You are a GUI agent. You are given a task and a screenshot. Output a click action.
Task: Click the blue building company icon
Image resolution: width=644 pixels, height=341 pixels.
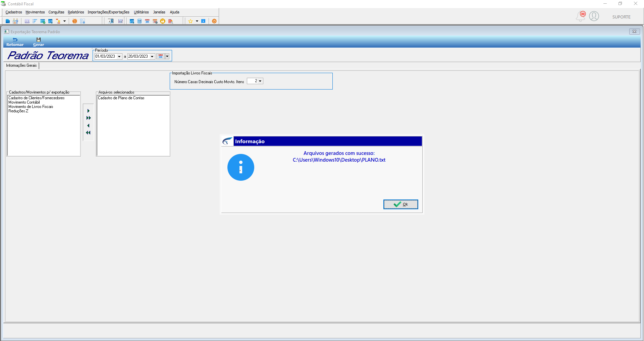pos(8,21)
